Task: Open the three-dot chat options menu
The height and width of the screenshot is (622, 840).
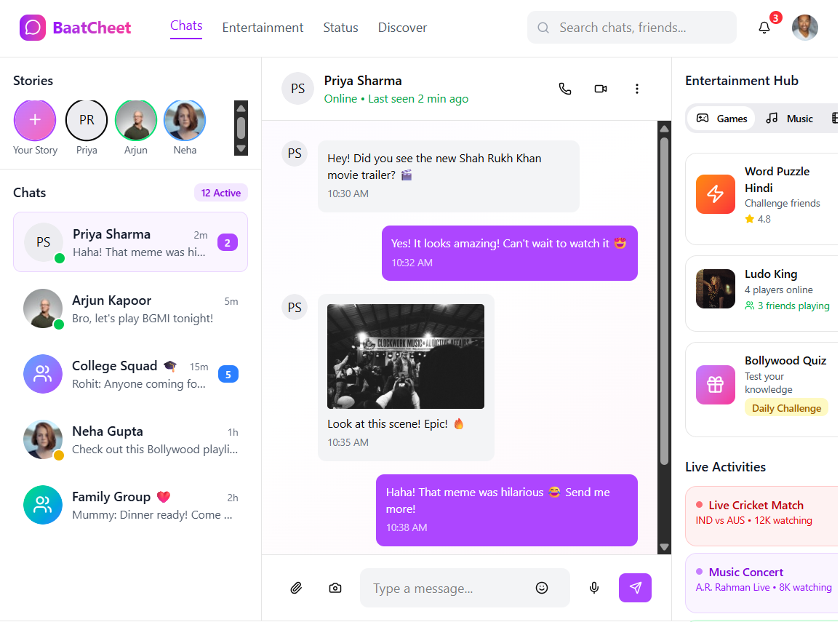Action: pos(636,89)
